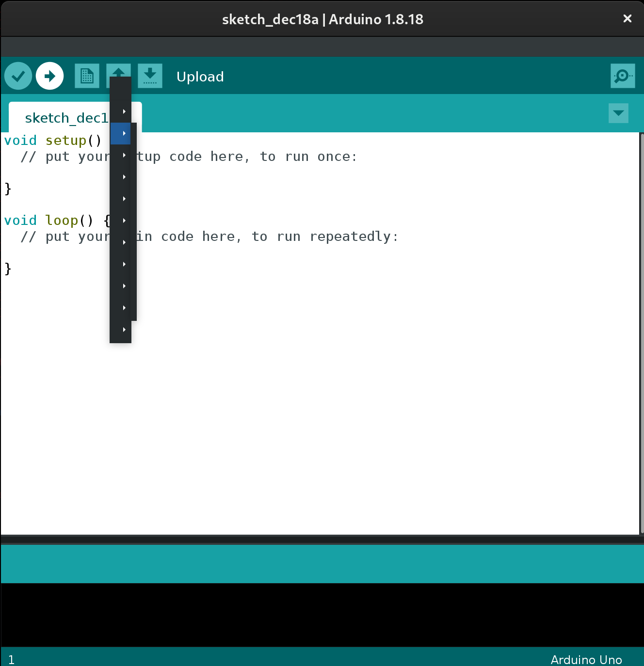The image size is (644, 666).
Task: Click the "to run once:" comment text
Action: tap(308, 157)
